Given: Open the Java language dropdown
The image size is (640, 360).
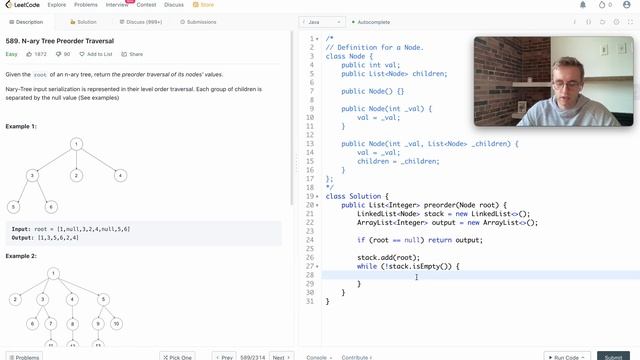Looking at the screenshot, I should coord(322,22).
